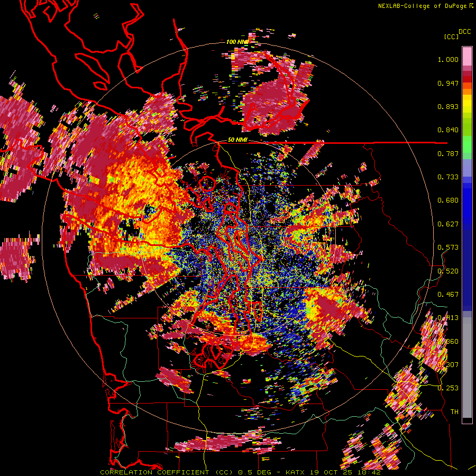Click the [CC] units label

tap(452, 36)
